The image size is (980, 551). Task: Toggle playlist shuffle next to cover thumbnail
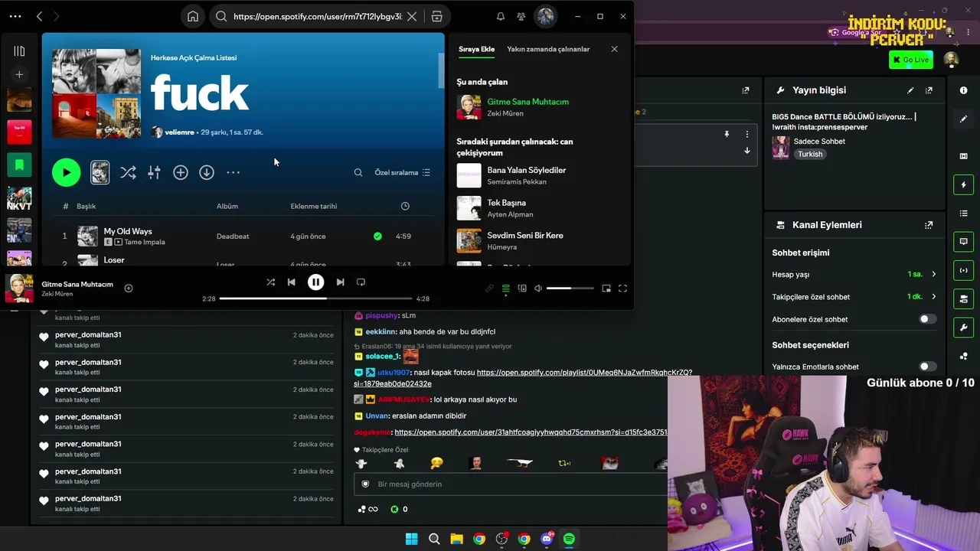(128, 173)
